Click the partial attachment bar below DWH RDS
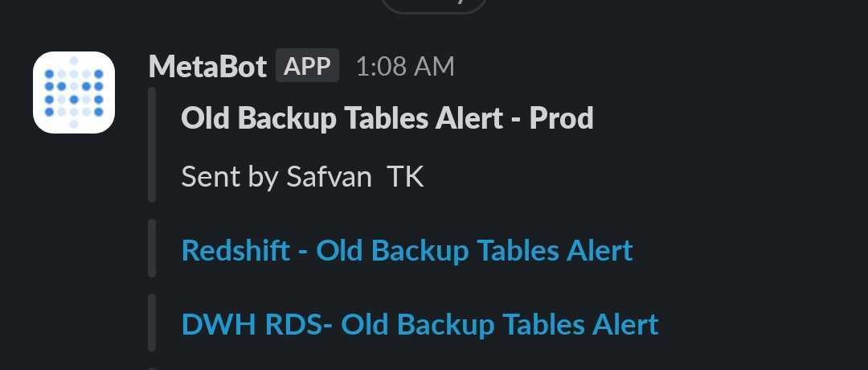 coord(152,368)
